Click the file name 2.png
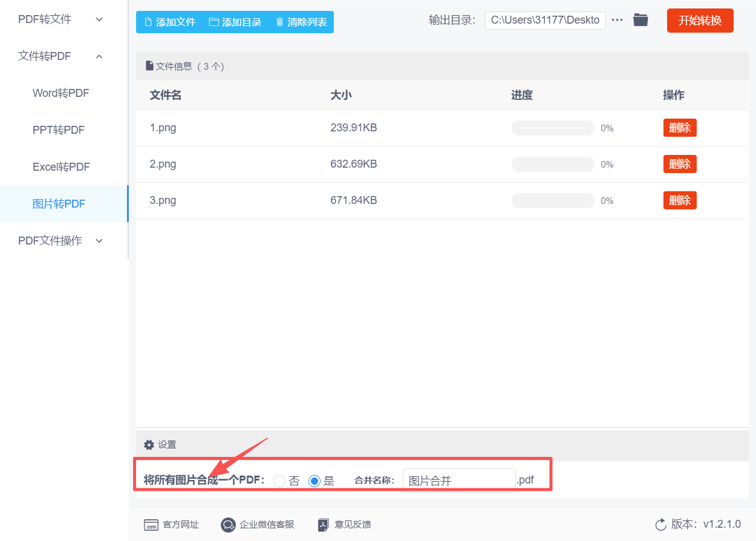Screen dimensions: 756x541 tap(163, 164)
